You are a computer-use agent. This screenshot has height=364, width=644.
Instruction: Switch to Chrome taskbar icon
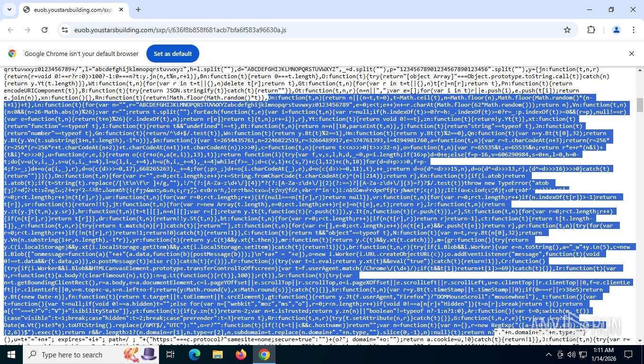click(x=264, y=355)
